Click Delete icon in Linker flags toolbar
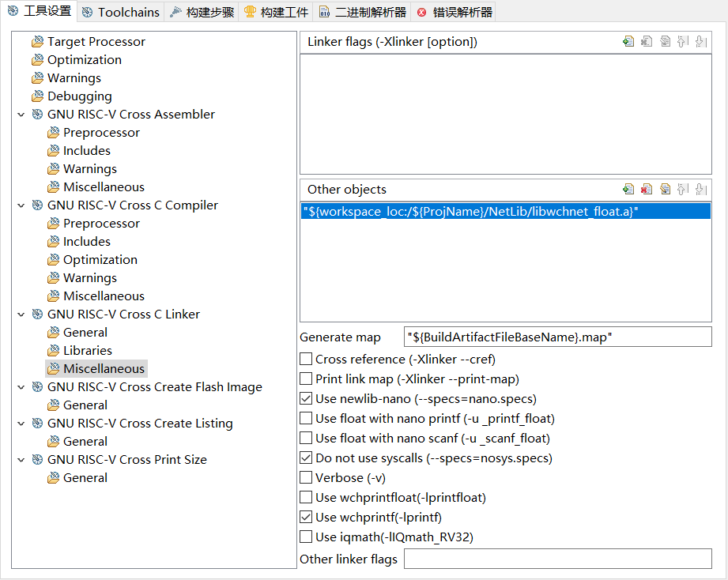 [647, 42]
